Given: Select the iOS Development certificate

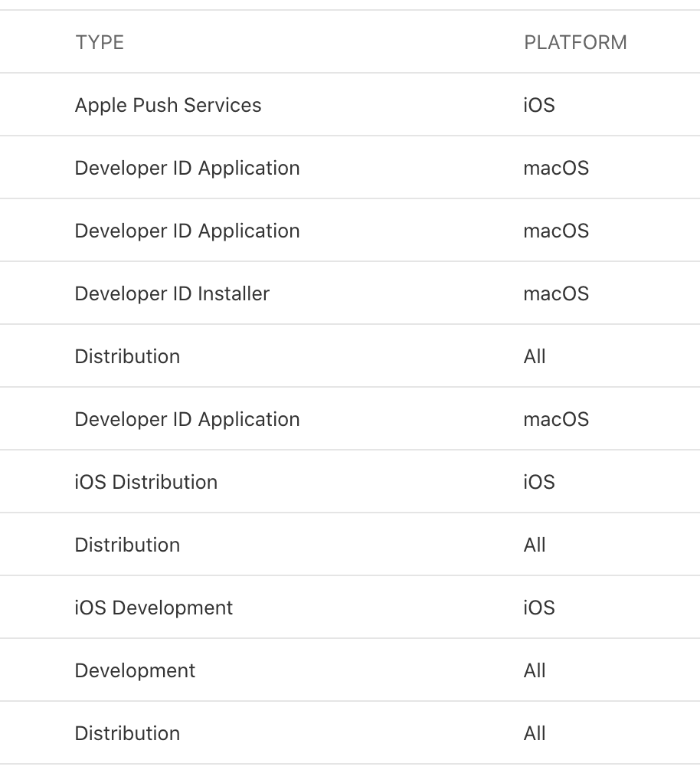Looking at the screenshot, I should 154,608.
